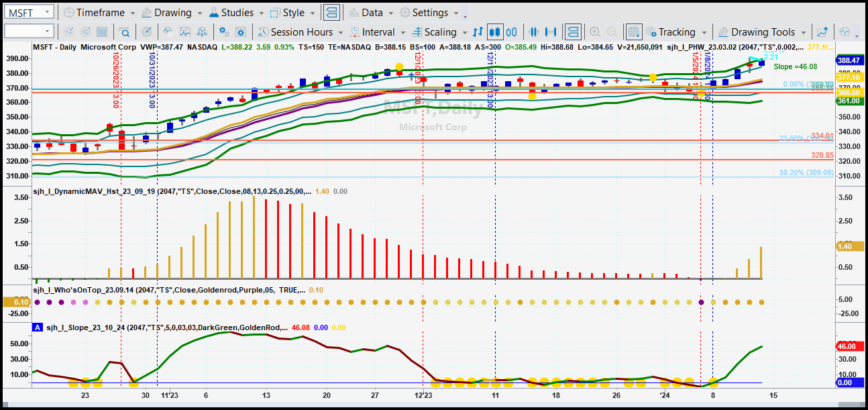Click decrease bar spacing icon

click(x=535, y=32)
